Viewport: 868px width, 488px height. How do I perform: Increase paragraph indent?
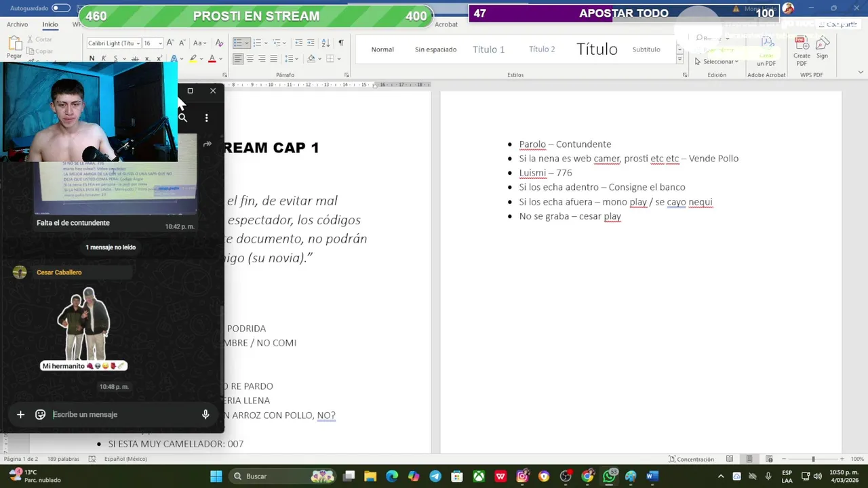point(311,43)
